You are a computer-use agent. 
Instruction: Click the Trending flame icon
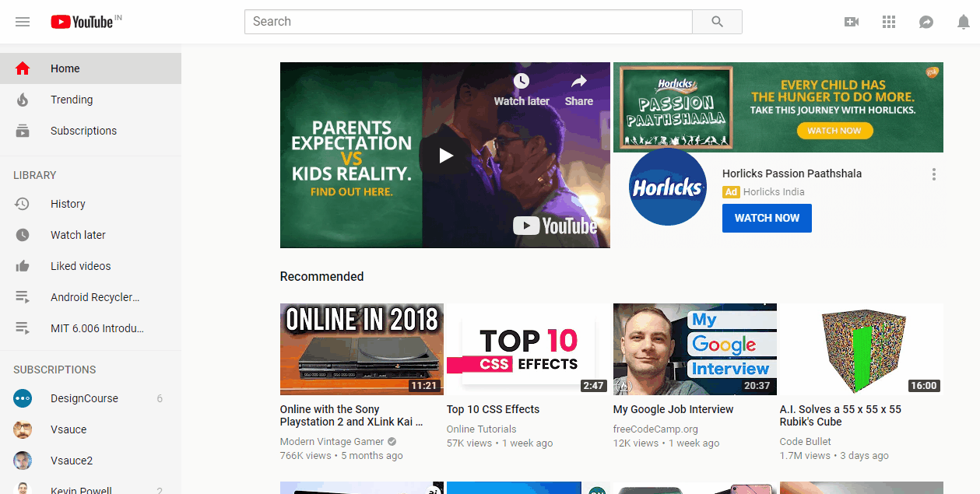pos(23,100)
